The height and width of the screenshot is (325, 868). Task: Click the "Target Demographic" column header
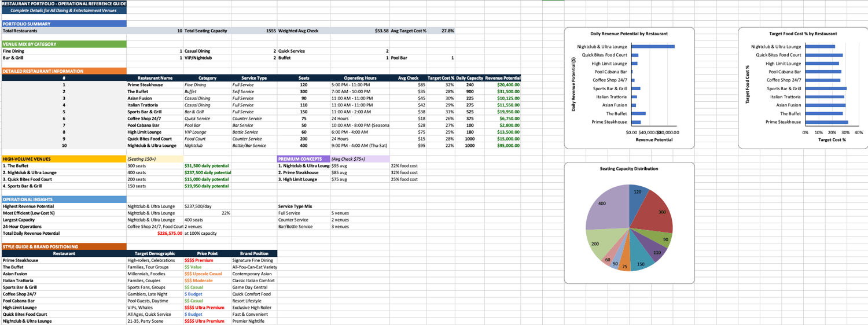[155, 253]
